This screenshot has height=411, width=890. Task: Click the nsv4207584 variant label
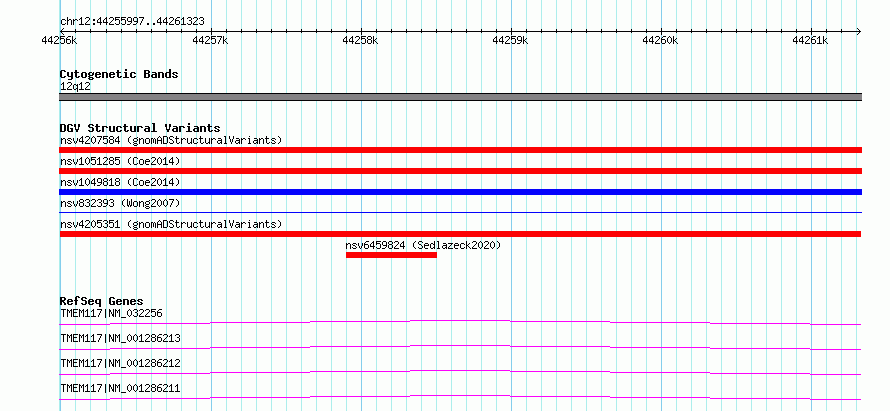click(171, 140)
